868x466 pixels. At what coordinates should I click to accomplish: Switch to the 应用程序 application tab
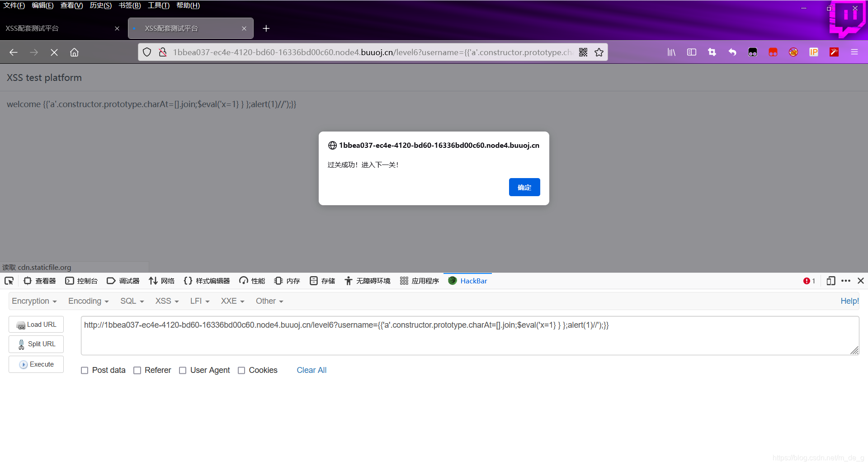420,281
